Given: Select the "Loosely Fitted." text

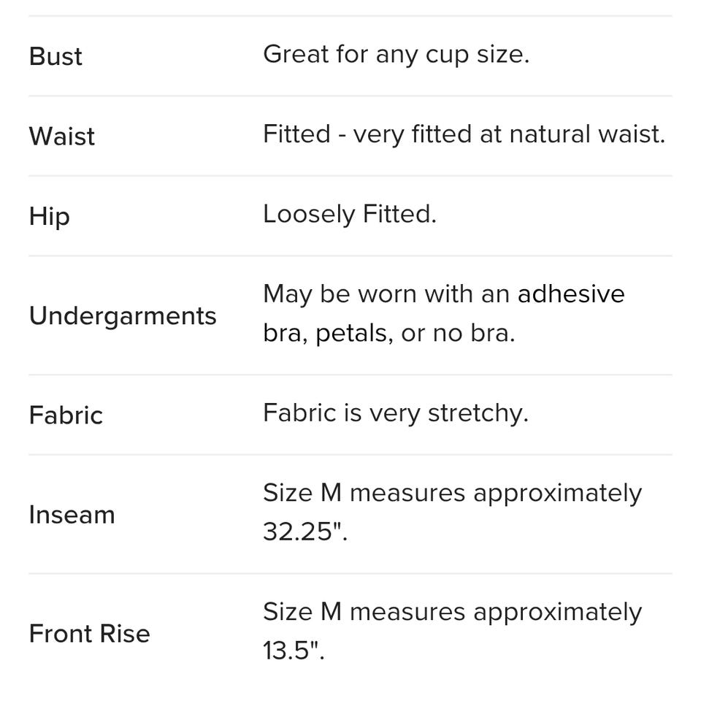Looking at the screenshot, I should (x=349, y=214).
